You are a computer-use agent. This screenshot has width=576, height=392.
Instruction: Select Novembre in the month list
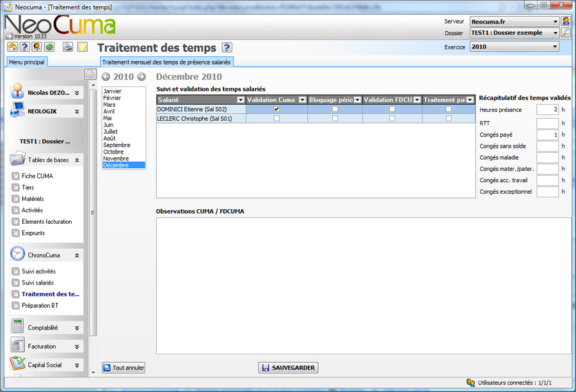[116, 159]
